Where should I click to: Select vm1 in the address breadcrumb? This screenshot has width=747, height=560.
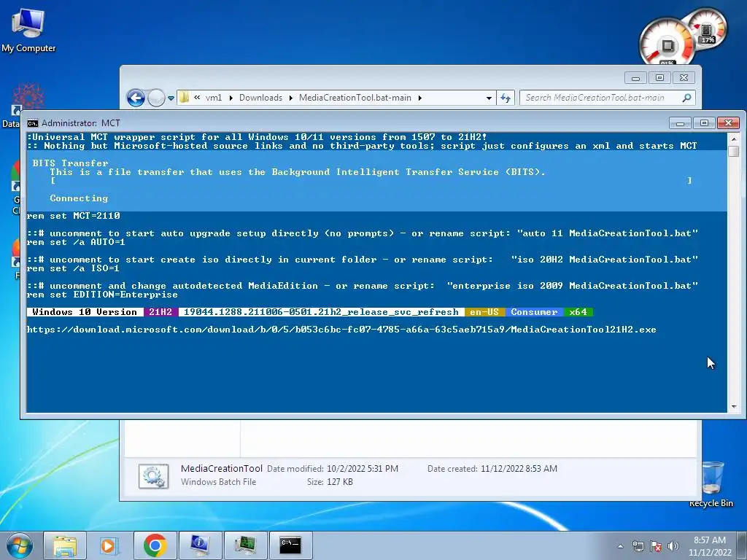pos(214,98)
